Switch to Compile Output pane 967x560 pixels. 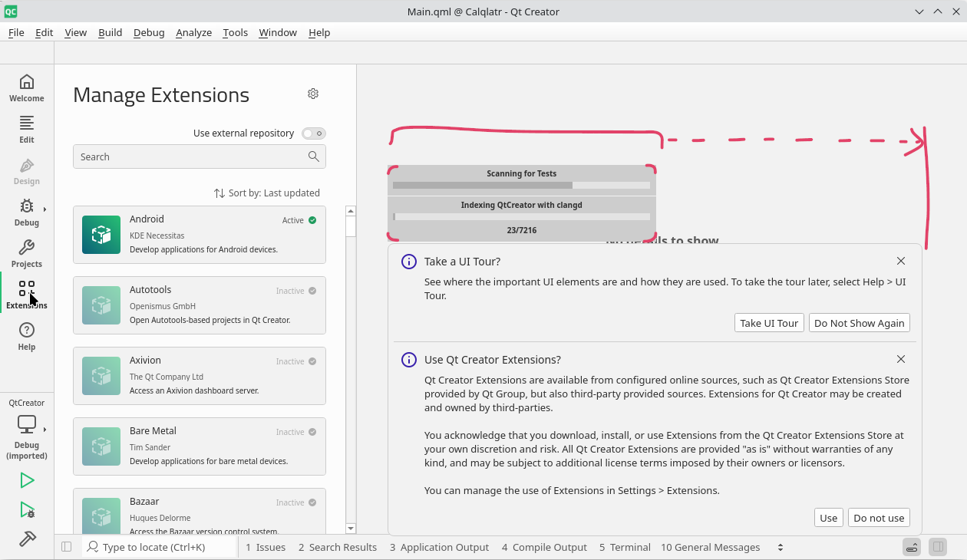tap(544, 547)
